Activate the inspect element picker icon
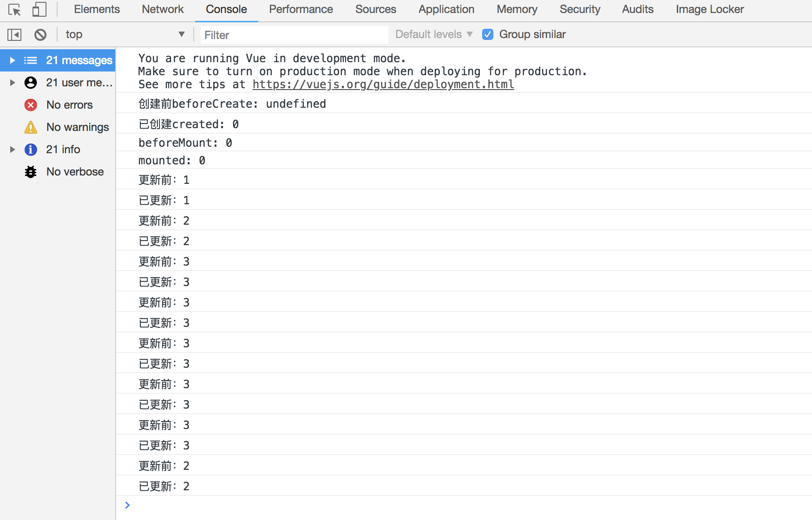 click(x=14, y=10)
